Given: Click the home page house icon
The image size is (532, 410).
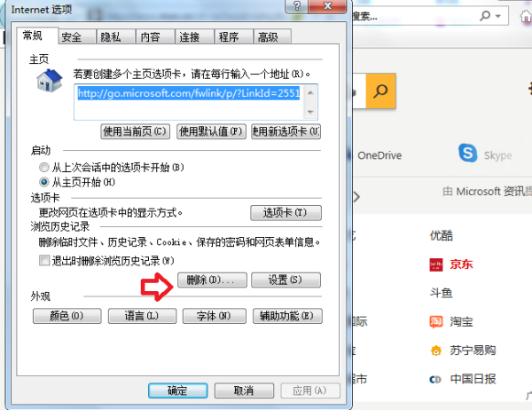Looking at the screenshot, I should coord(50,80).
